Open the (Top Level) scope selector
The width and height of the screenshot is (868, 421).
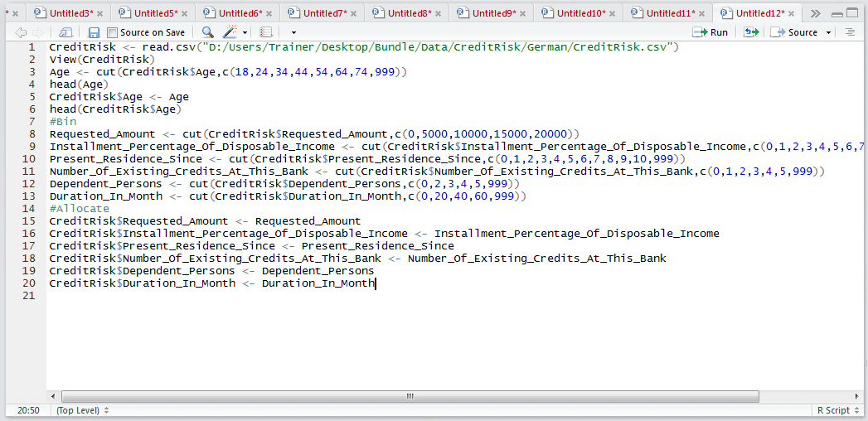82,410
